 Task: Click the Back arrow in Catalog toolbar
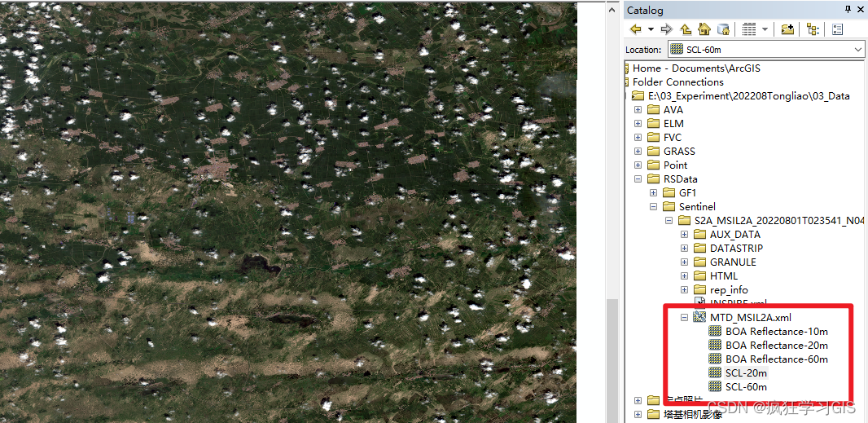[x=635, y=29]
